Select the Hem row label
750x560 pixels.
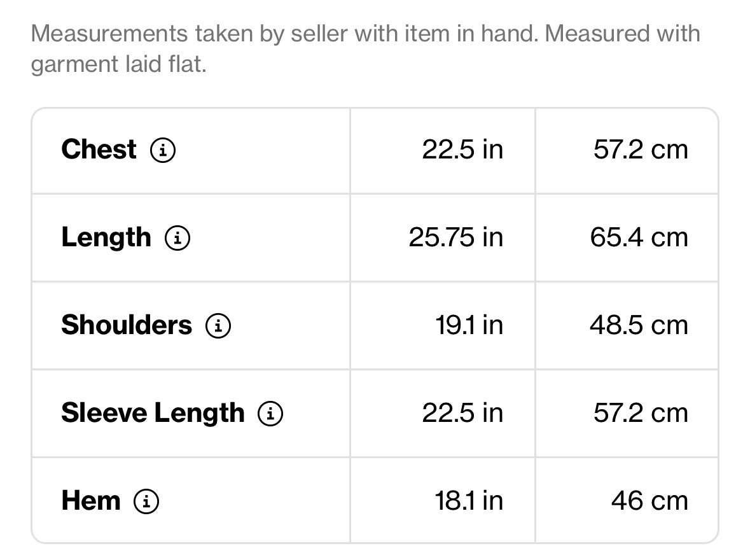tap(91, 501)
